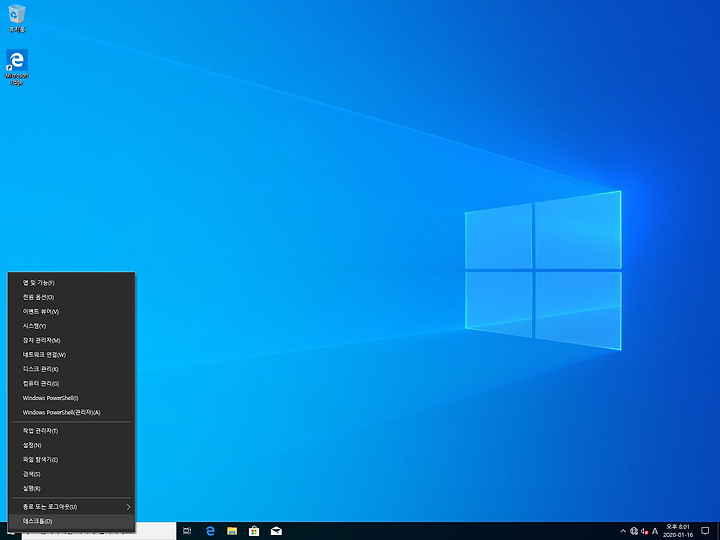Viewport: 720px width, 540px height.
Task: Open 디스크 관리(K) from the menu
Action: click(72, 369)
